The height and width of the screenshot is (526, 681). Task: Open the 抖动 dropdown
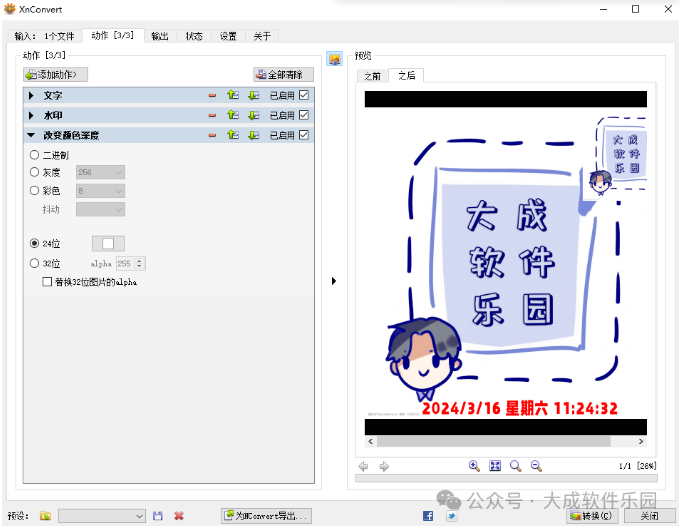tap(100, 209)
